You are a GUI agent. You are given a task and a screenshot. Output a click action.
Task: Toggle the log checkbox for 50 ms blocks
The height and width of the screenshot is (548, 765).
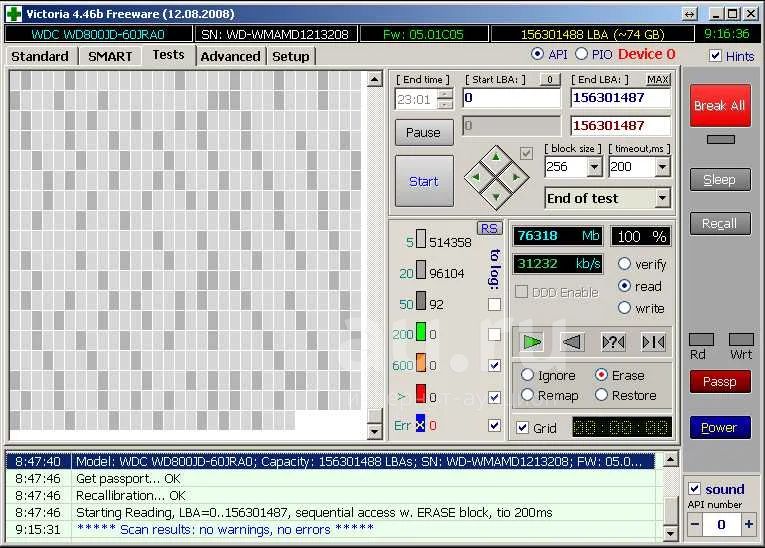[x=494, y=304]
